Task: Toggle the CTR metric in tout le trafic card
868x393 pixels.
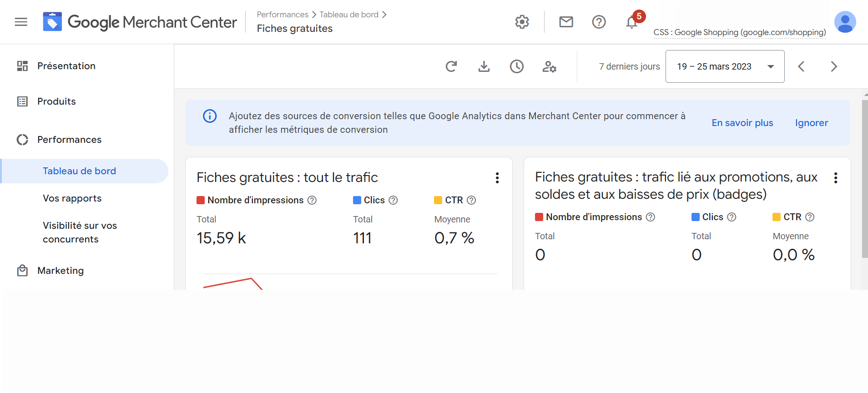Action: (x=449, y=200)
